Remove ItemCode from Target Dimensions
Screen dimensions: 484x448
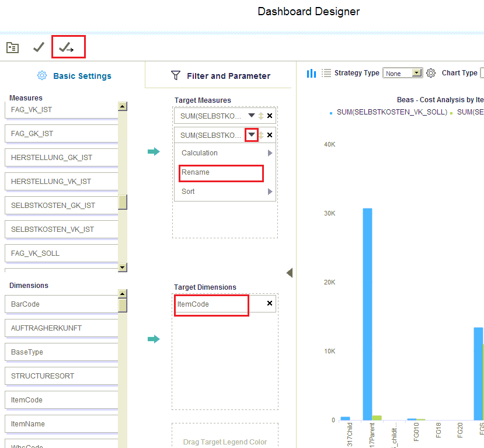[x=270, y=304]
